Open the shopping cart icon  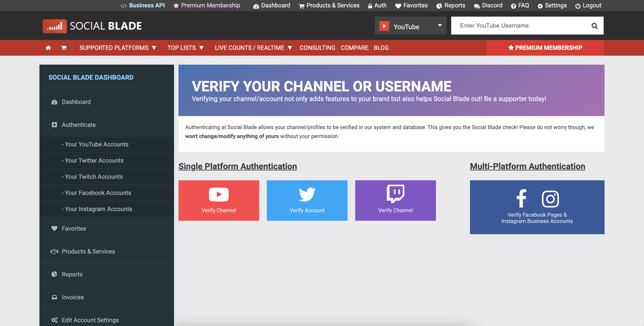point(64,48)
